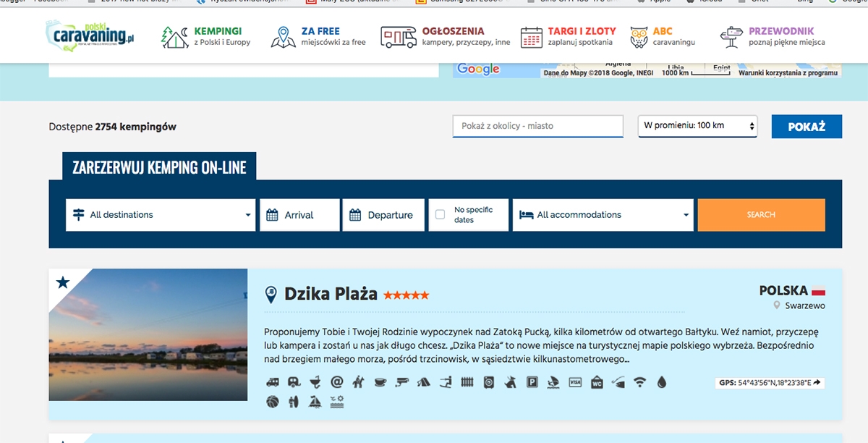868x443 pixels.
Task: Open Warunki korzystania z programu map link
Action: (x=788, y=73)
